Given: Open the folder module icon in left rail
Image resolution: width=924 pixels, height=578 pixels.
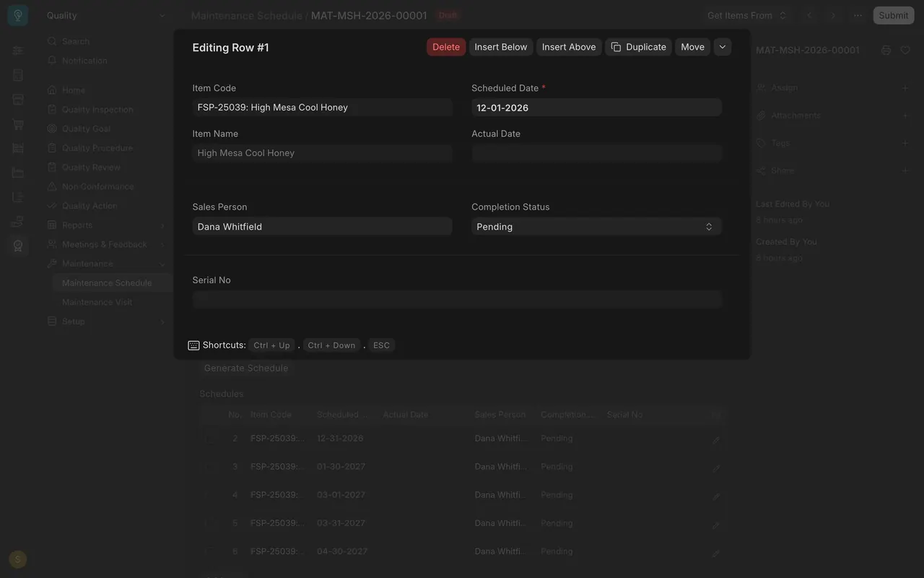Looking at the screenshot, I should [x=18, y=173].
